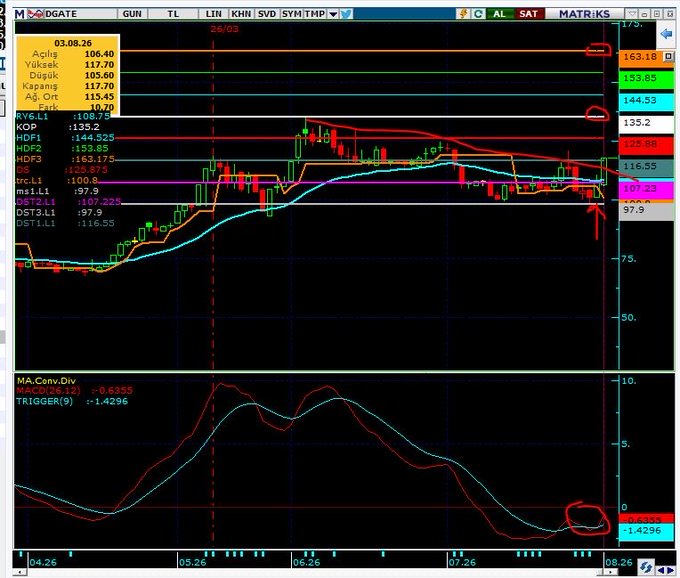
Task: Share the chart via the Twitter bird icon
Action: click(346, 14)
